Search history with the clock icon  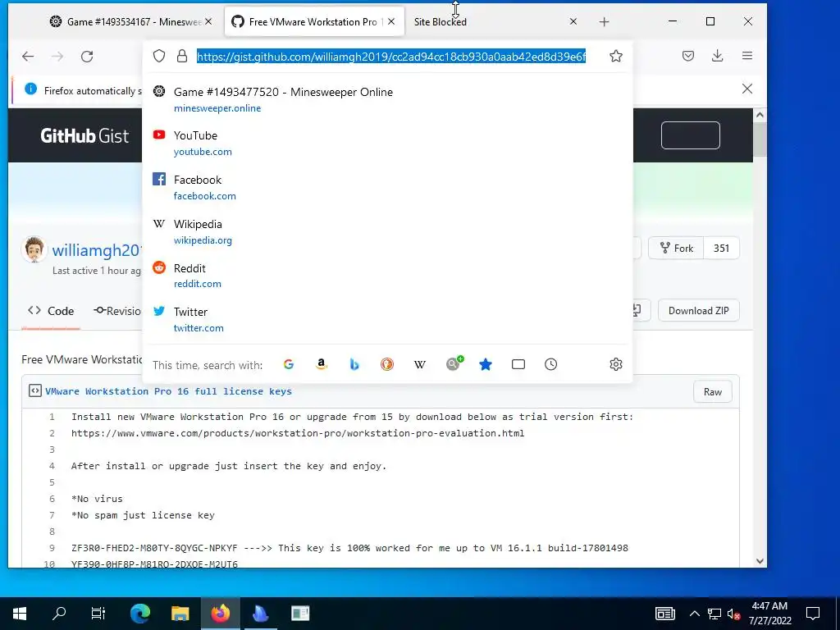click(x=550, y=364)
